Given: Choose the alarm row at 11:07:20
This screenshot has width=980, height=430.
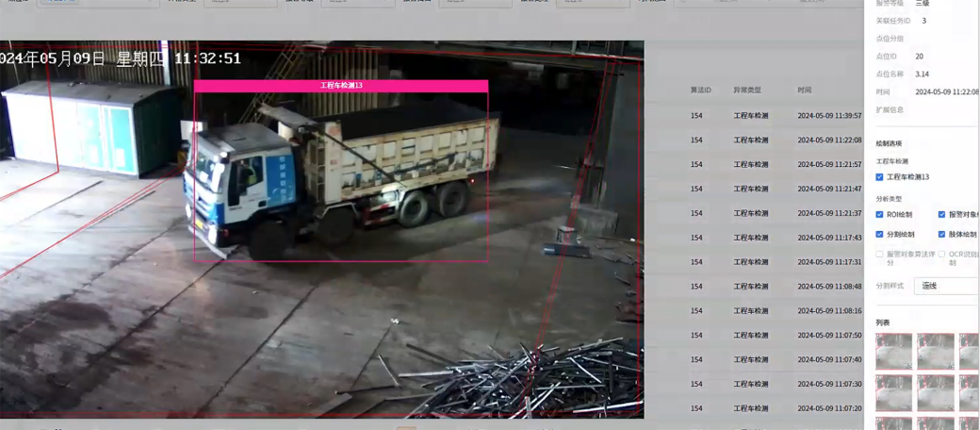Looking at the screenshot, I should pos(775,408).
